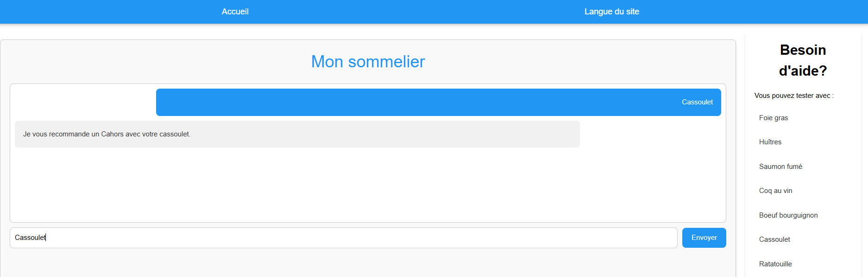Click the Mon sommelier title

368,62
